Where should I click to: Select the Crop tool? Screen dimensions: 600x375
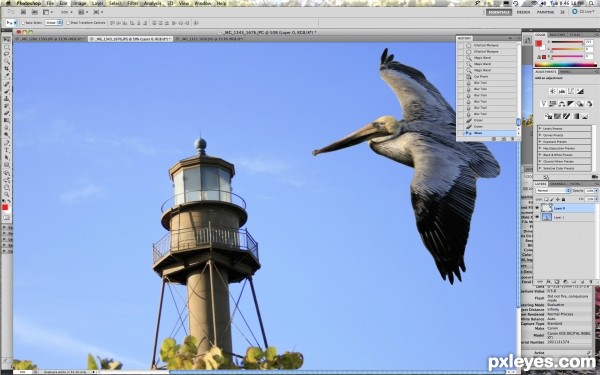pos(8,68)
